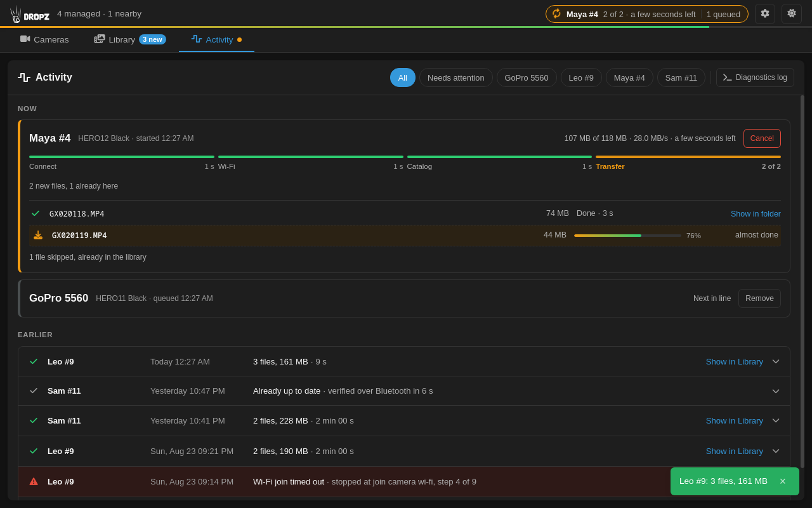Click 1 file skipped, already in the library
The image size is (812, 508).
coord(88,257)
